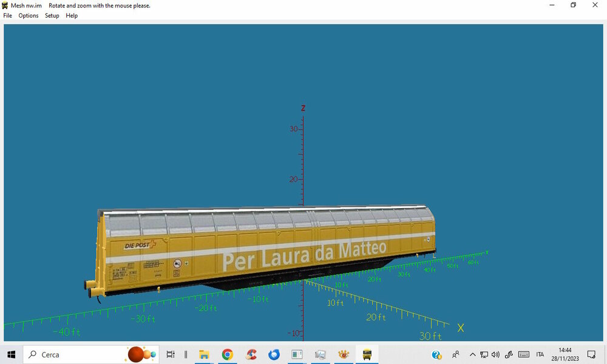The height and width of the screenshot is (364, 607).
Task: Open the Setup menu
Action: (52, 16)
